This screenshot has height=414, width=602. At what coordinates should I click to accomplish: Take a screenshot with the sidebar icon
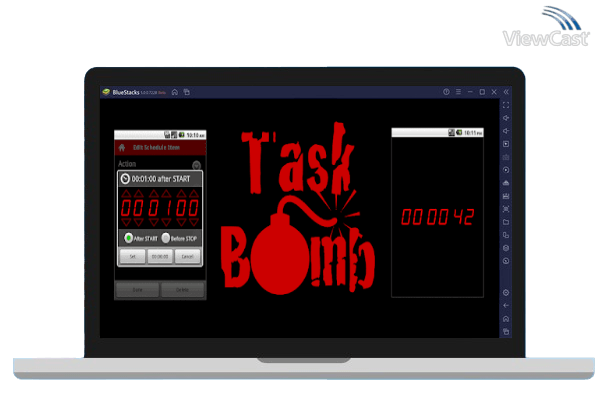click(506, 209)
